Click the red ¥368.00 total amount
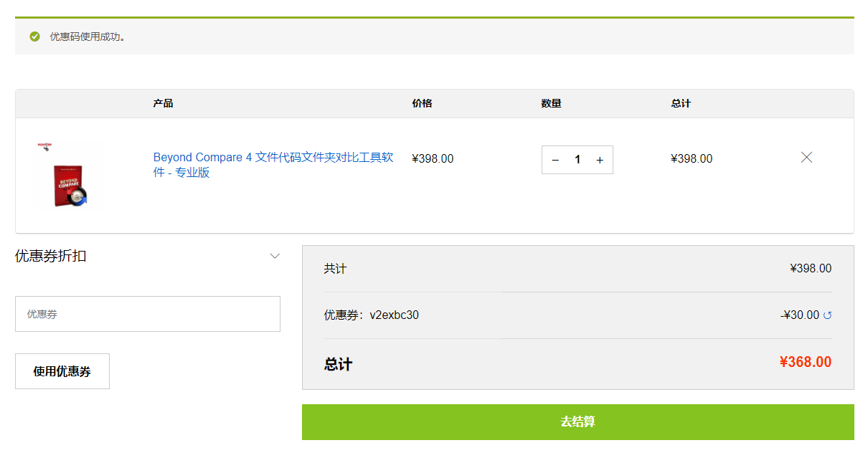This screenshot has height=463, width=868. [x=805, y=362]
